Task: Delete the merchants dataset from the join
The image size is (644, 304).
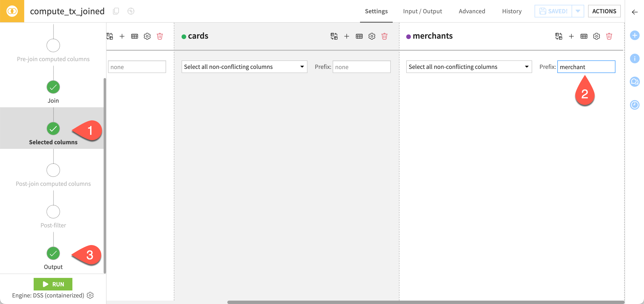Action: tap(609, 36)
